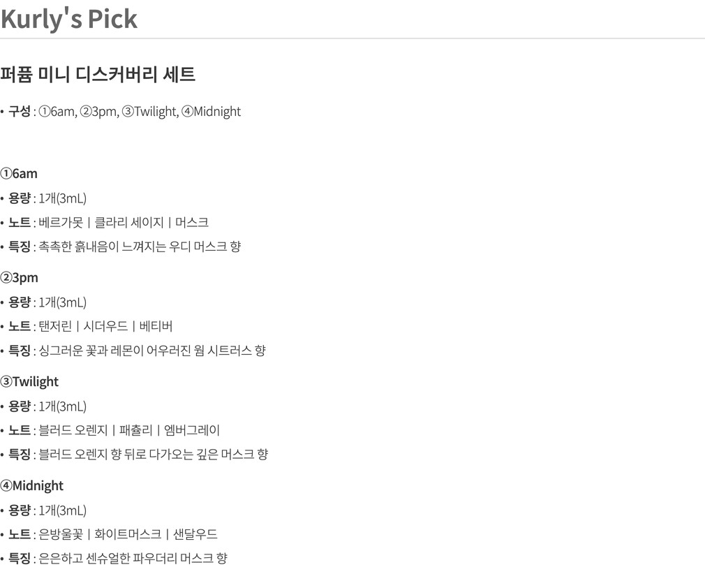Click the 용량 line under 6am
The image size is (705, 588).
click(47, 198)
